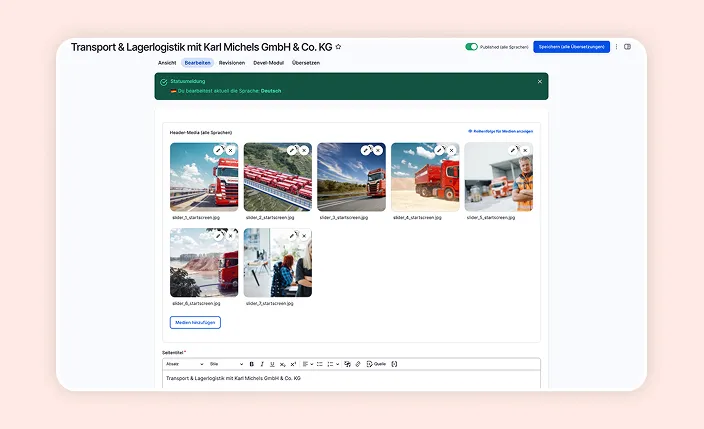704x429 pixels.
Task: Click the star icon beside the page title
Action: pos(338,47)
